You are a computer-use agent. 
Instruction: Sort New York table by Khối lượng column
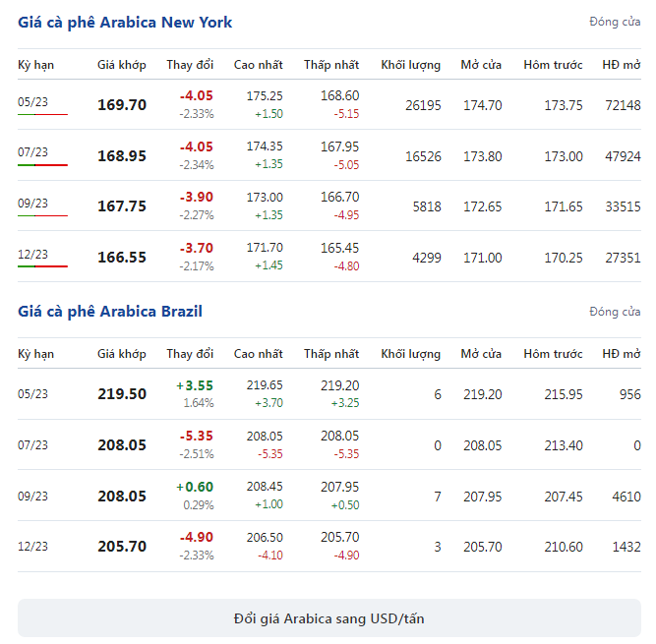coord(410,65)
